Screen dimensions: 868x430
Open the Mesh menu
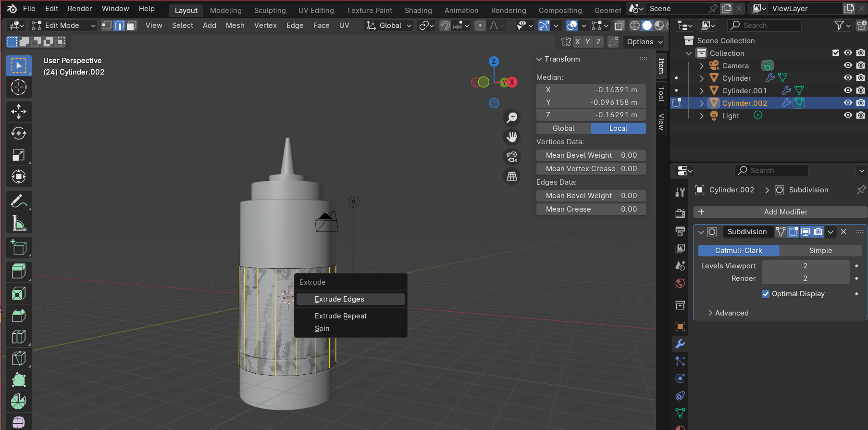[x=235, y=25]
